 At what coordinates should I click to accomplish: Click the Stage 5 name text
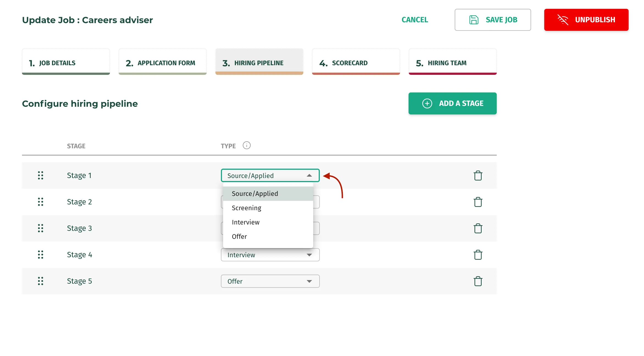point(79,281)
